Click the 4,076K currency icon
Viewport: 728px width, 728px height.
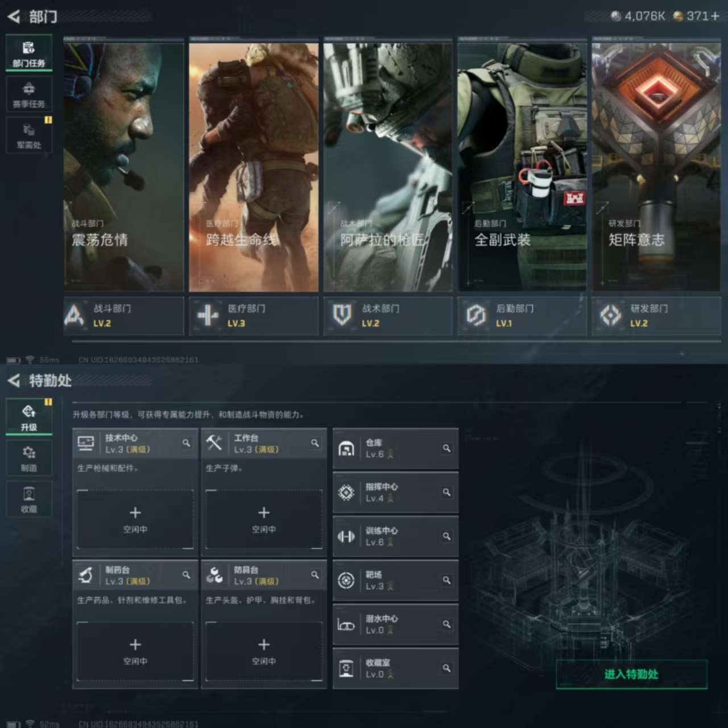(x=615, y=16)
